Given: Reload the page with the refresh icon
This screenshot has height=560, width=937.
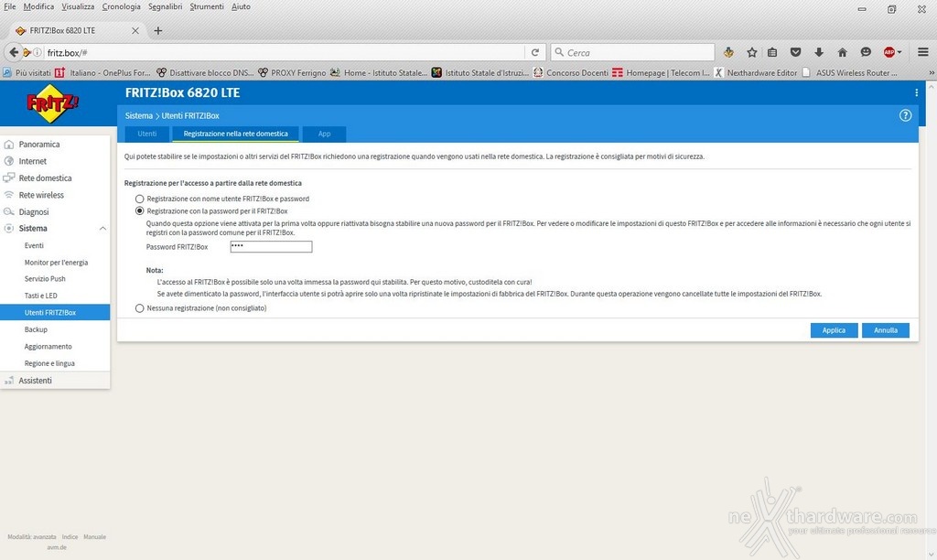Looking at the screenshot, I should 535,52.
